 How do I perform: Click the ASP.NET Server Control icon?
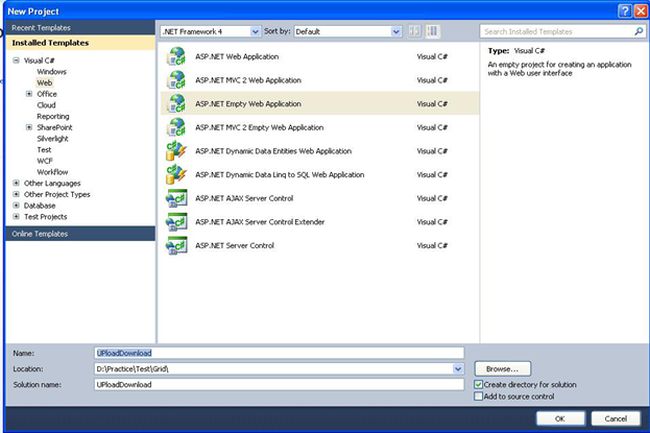(x=176, y=245)
